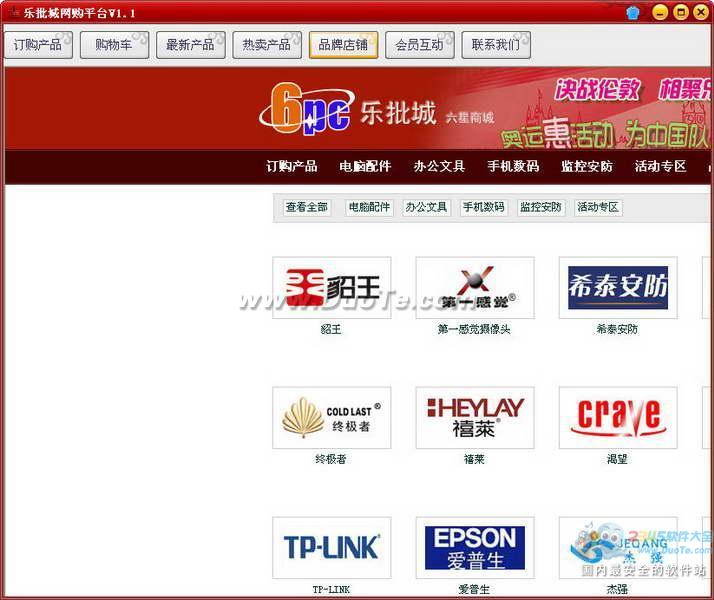
Task: Open the 希泰安防 brand logo thumbnail
Action: pos(618,288)
